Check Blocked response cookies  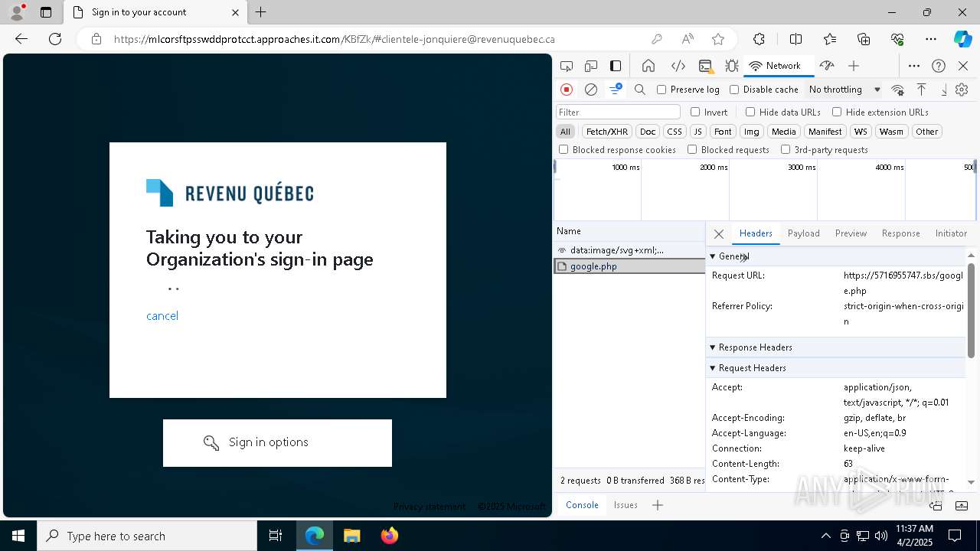pos(563,149)
